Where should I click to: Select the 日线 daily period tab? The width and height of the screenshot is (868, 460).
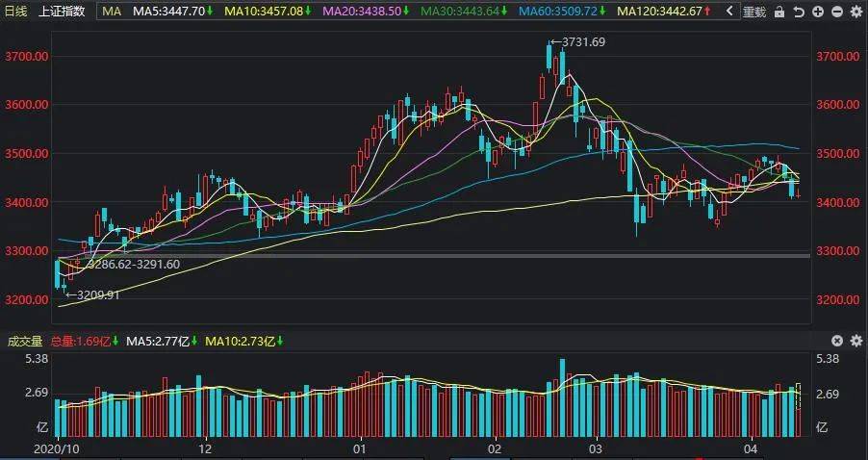tap(17, 13)
